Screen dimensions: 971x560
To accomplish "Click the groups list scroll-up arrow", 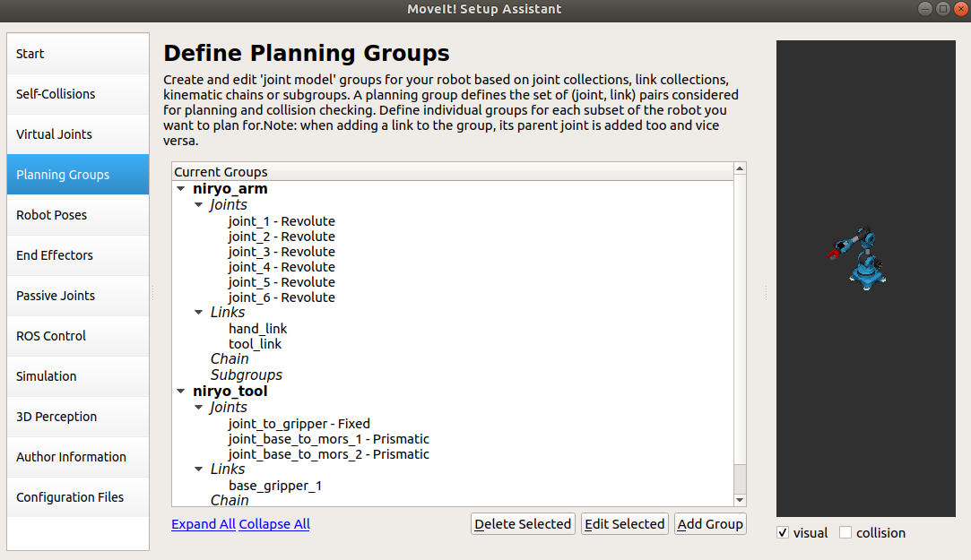I will (740, 168).
